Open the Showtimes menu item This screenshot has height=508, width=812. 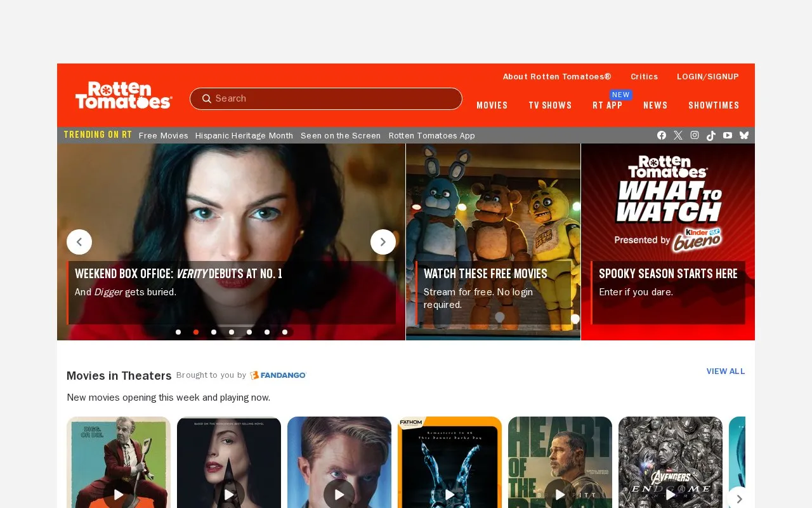click(714, 105)
